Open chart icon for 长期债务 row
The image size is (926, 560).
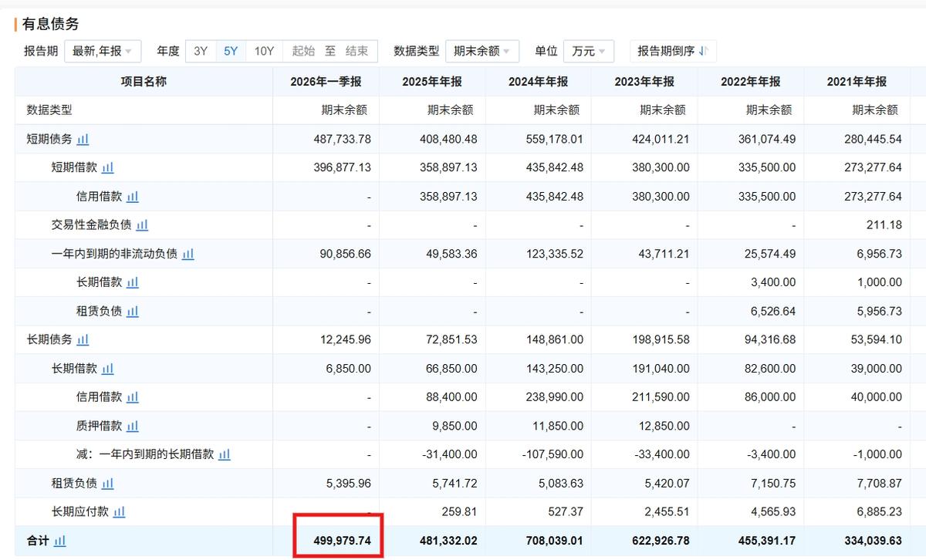coord(83,340)
